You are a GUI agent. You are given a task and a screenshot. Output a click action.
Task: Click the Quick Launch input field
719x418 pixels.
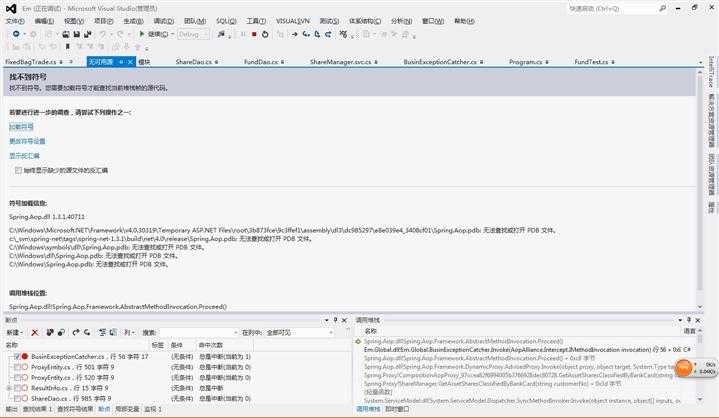point(613,8)
